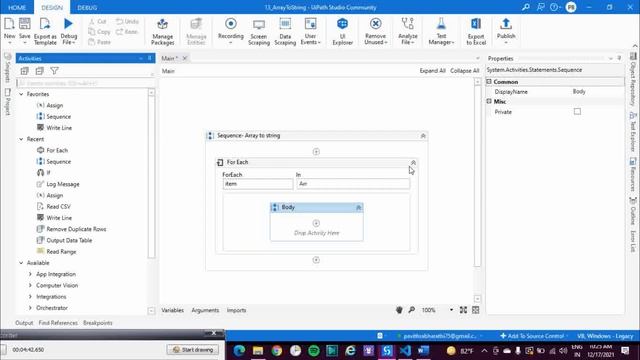The height and width of the screenshot is (360, 640).
Task: Click fit to screen icon beside zoom
Action: (x=463, y=310)
